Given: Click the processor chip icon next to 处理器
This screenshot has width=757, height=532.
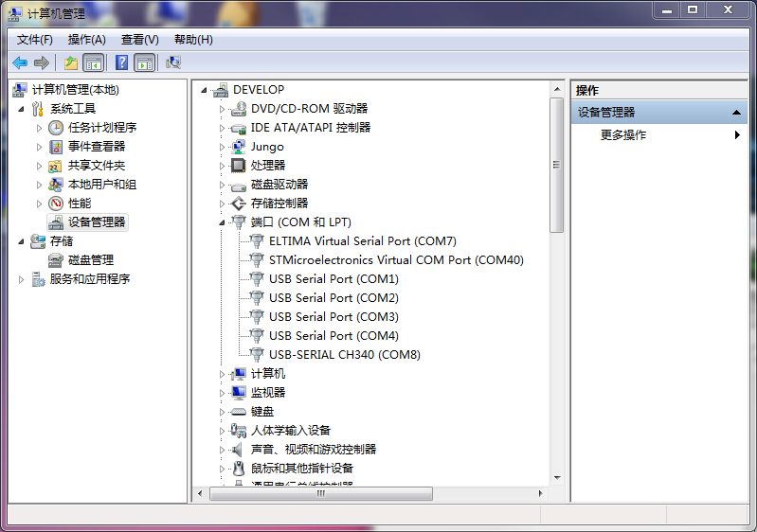Looking at the screenshot, I should coord(239,166).
